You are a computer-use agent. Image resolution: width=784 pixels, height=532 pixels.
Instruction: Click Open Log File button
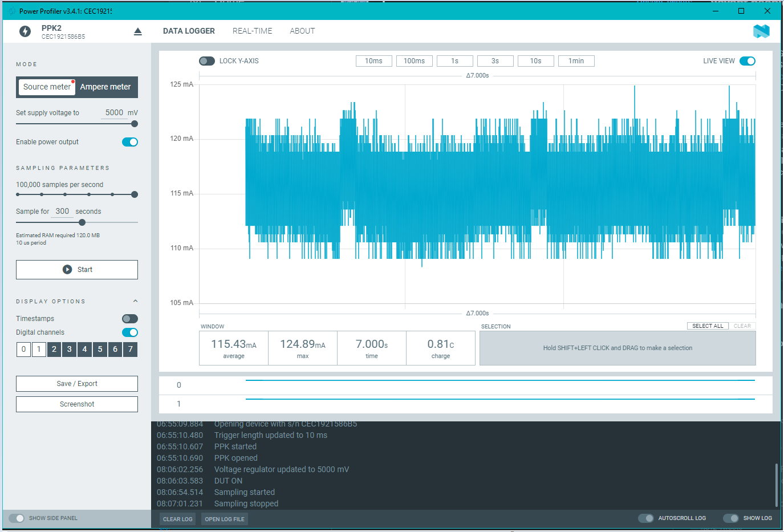pyautogui.click(x=225, y=519)
